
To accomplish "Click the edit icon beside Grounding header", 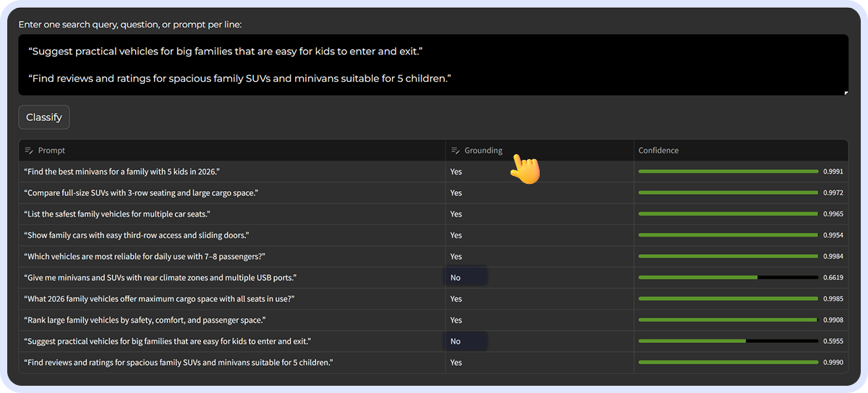I will tap(456, 151).
